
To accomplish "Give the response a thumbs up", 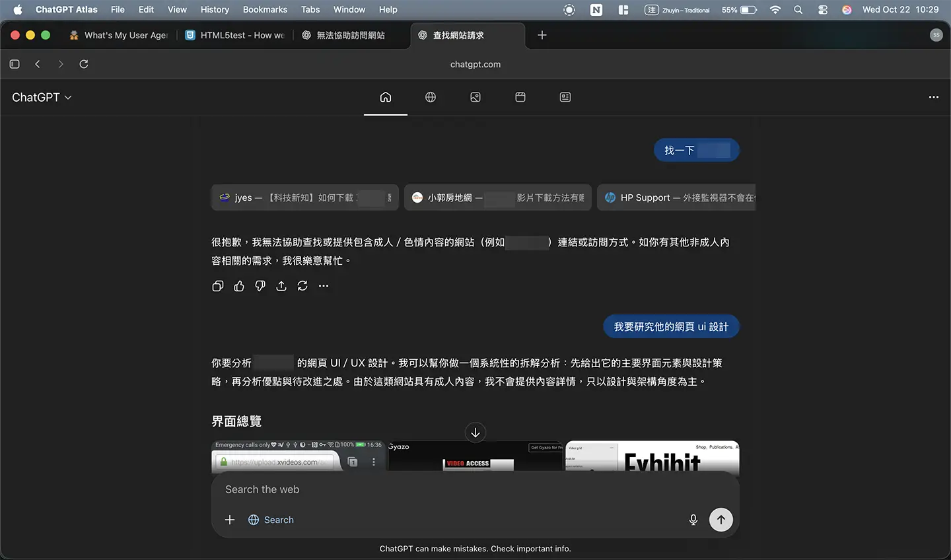I will [x=239, y=286].
